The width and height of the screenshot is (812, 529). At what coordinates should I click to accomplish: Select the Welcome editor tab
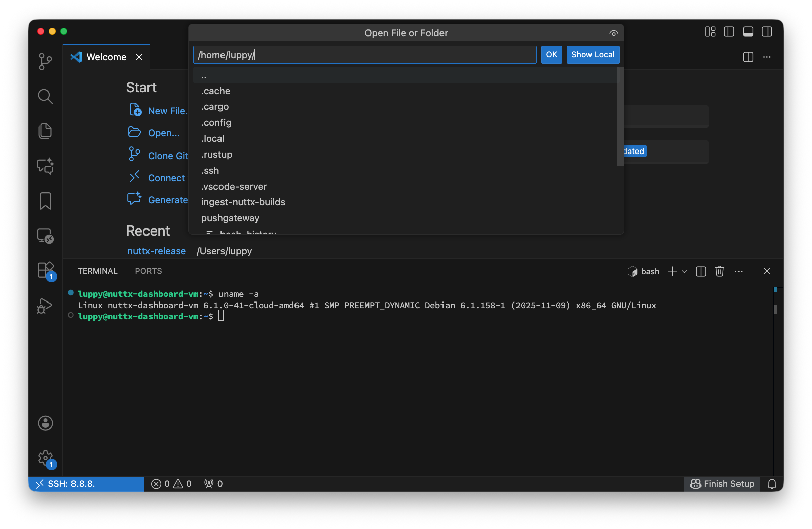(x=106, y=57)
